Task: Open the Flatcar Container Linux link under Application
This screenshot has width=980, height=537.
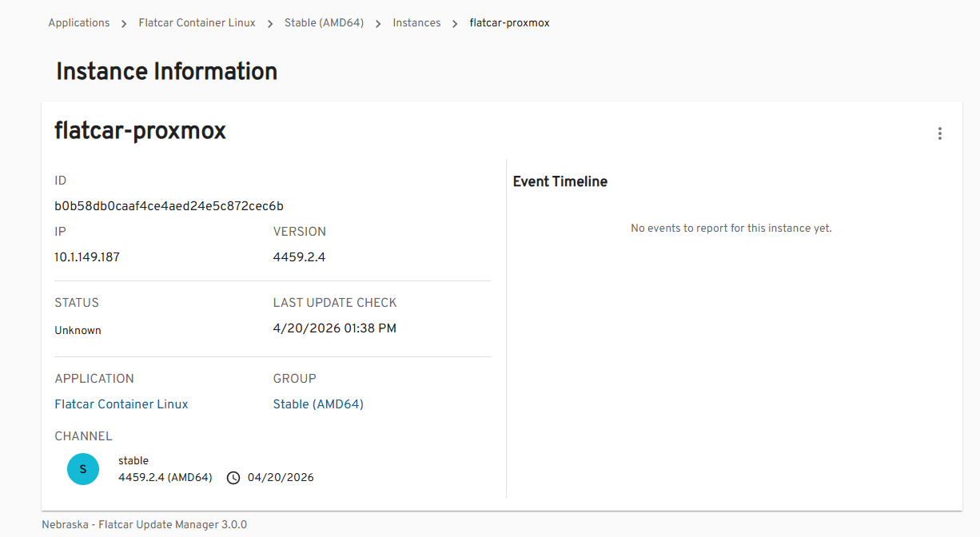Action: tap(122, 404)
